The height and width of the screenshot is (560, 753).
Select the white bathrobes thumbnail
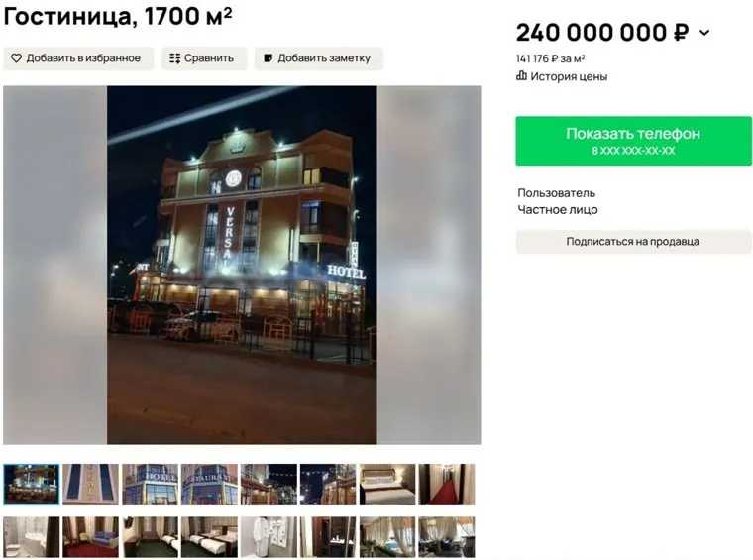point(269,537)
